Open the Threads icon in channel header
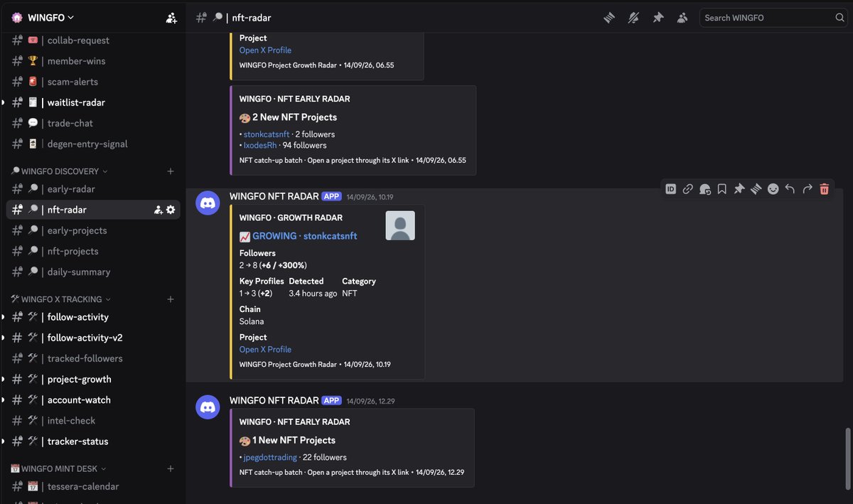 pos(609,18)
